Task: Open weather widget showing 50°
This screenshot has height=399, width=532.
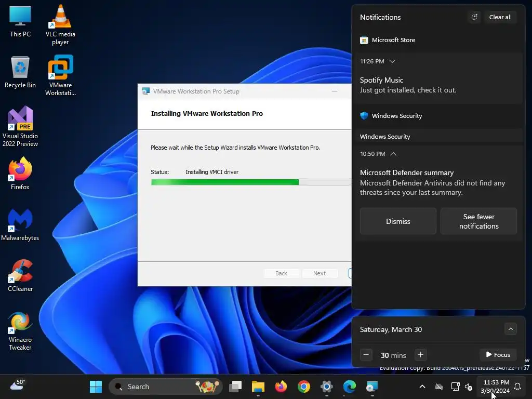Action: tap(18, 385)
